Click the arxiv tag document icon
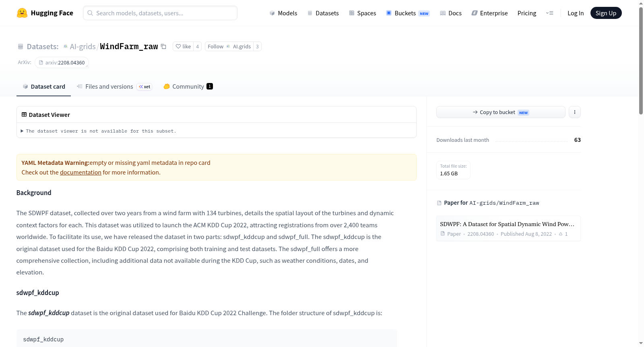Viewport: 644px width, 347px height. (41, 62)
